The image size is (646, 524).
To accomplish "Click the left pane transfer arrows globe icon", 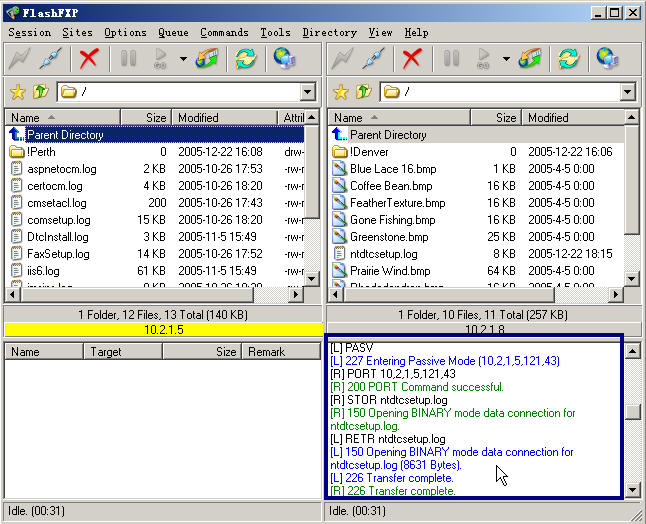I will tap(207, 58).
